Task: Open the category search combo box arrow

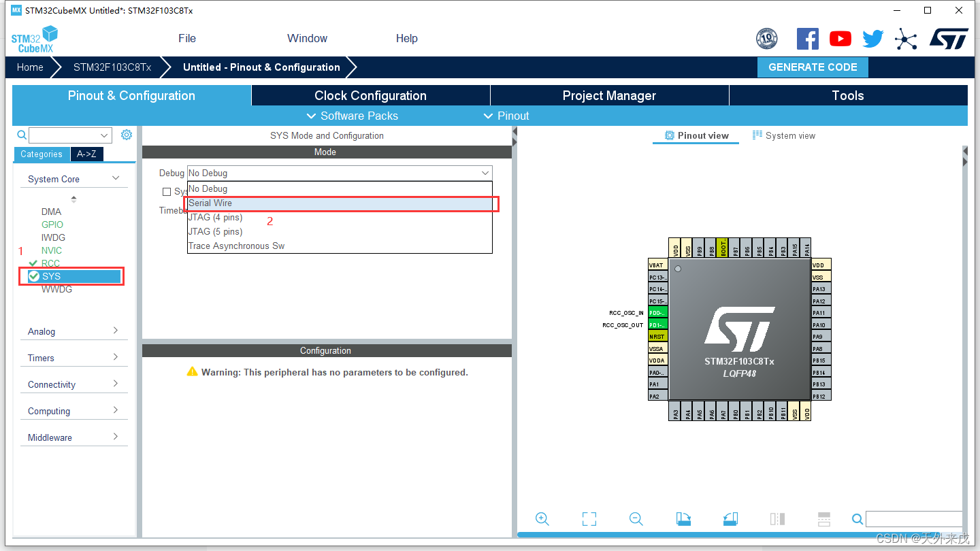Action: 104,135
